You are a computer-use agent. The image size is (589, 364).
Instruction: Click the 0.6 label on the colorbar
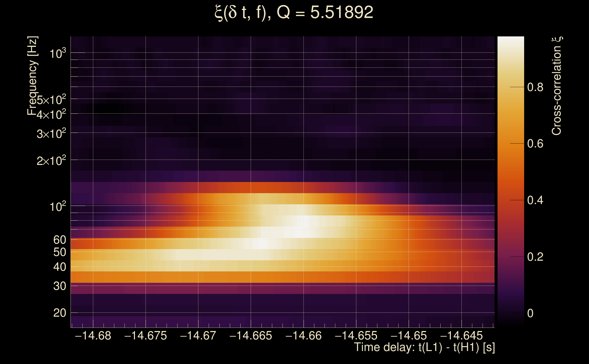(535, 144)
